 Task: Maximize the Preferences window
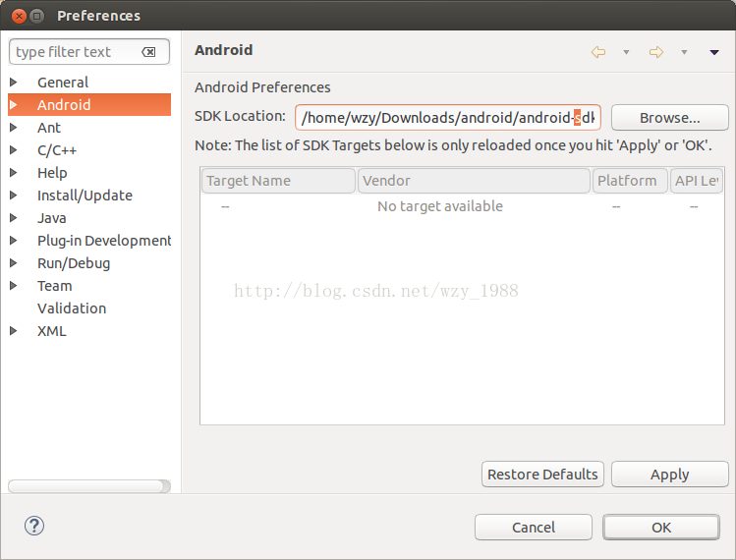(36, 17)
